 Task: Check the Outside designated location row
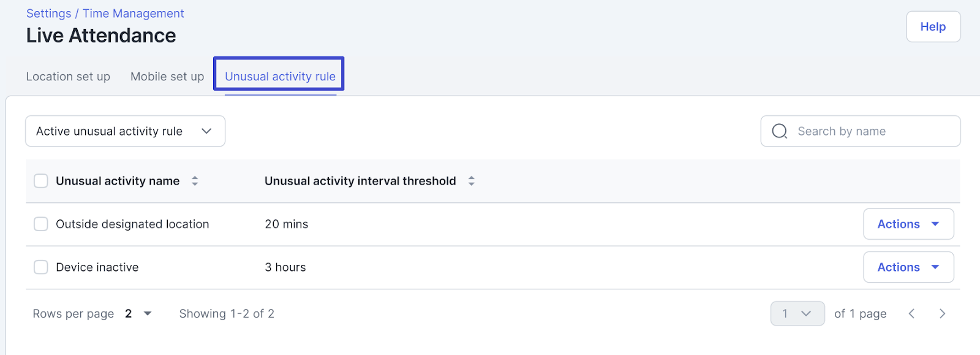click(x=41, y=224)
